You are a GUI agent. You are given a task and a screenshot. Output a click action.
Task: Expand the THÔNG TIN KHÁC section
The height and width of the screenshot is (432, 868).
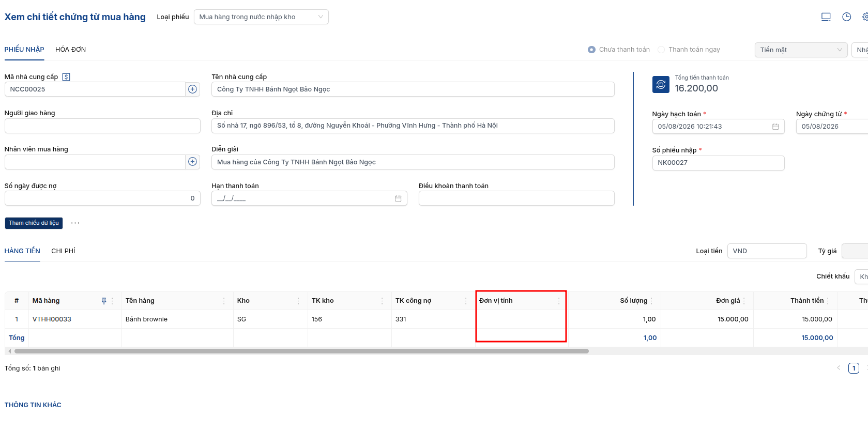33,405
